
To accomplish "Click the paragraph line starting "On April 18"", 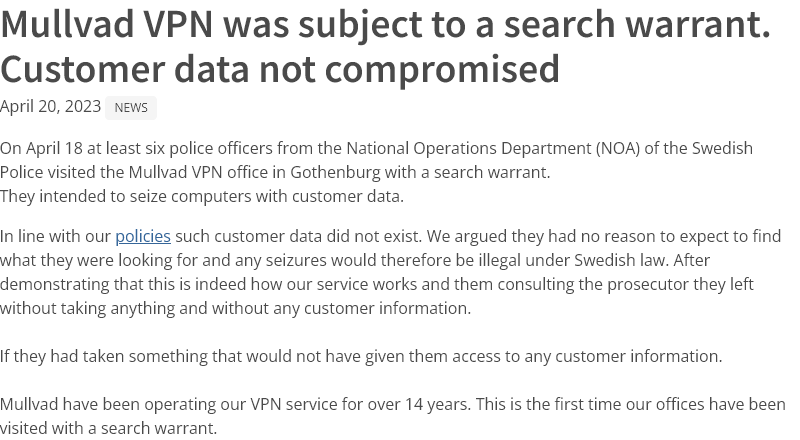I will pyautogui.click(x=376, y=148).
